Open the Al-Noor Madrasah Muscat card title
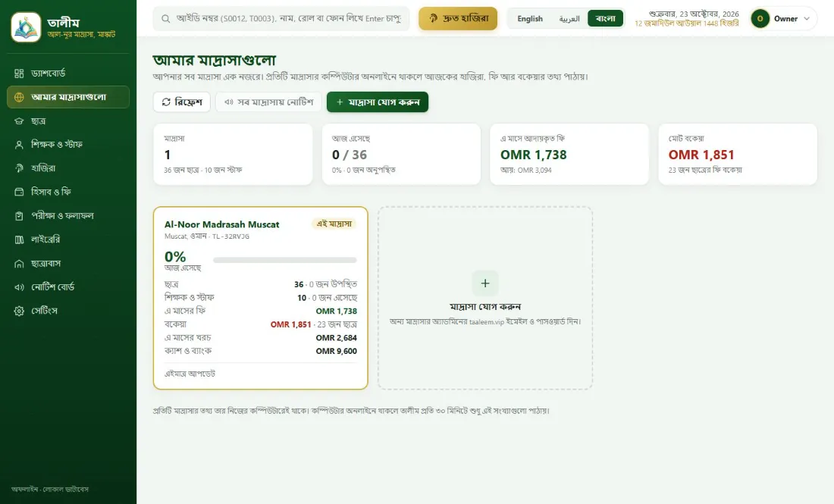834x504 pixels. pyautogui.click(x=222, y=224)
